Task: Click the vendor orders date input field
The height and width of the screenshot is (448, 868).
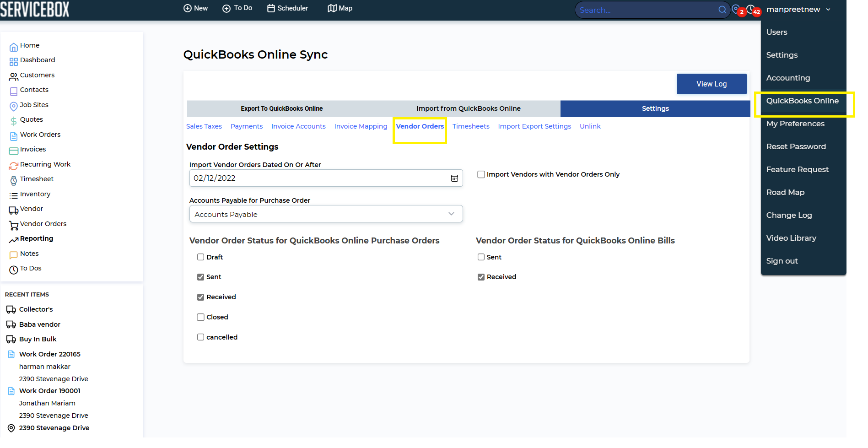Action: [x=326, y=178]
